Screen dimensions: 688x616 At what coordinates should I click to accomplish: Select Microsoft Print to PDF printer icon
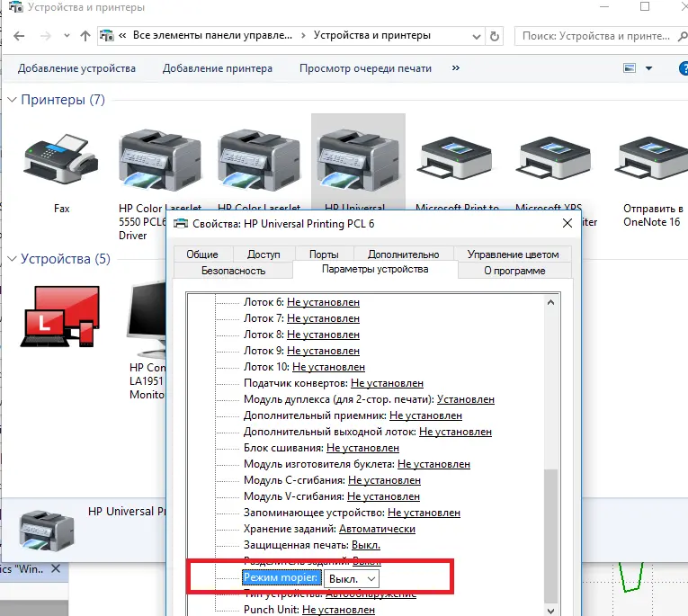(x=456, y=158)
